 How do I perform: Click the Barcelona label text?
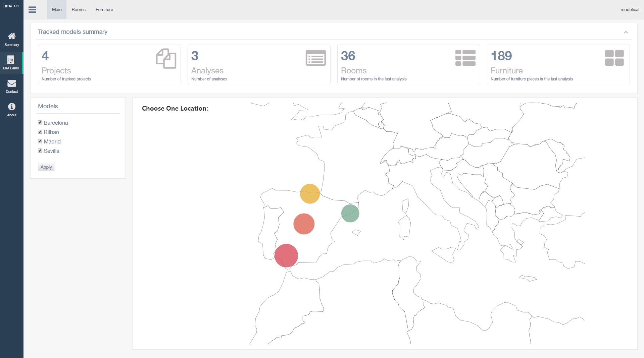tap(56, 123)
